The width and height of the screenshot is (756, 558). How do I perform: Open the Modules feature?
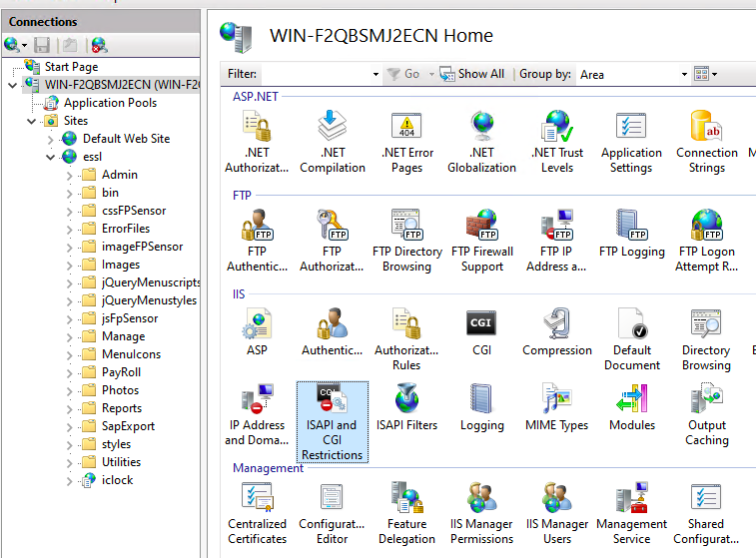[x=632, y=407]
